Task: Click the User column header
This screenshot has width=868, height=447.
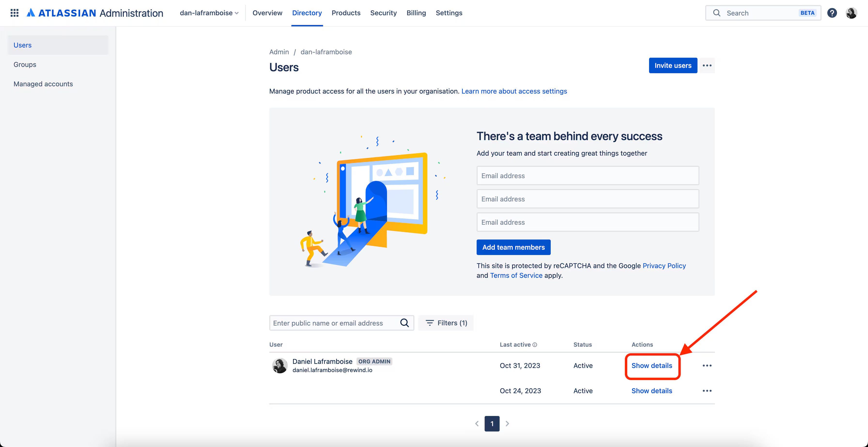Action: [276, 344]
